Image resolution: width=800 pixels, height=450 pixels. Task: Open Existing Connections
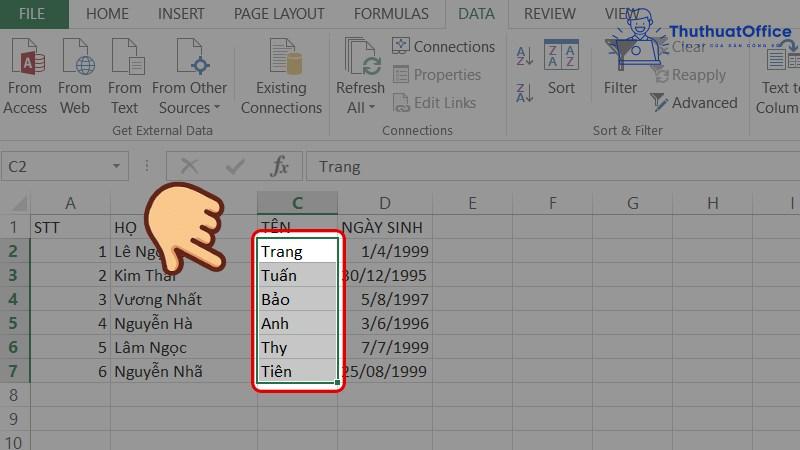[x=281, y=77]
